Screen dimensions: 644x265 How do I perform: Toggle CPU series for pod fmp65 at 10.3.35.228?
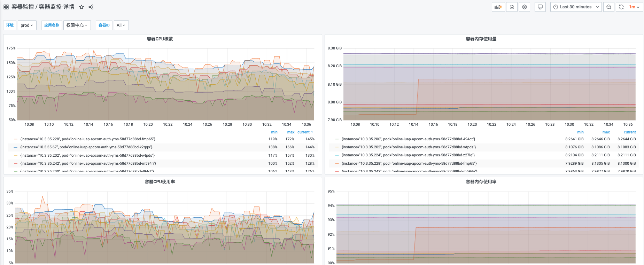coord(88,139)
